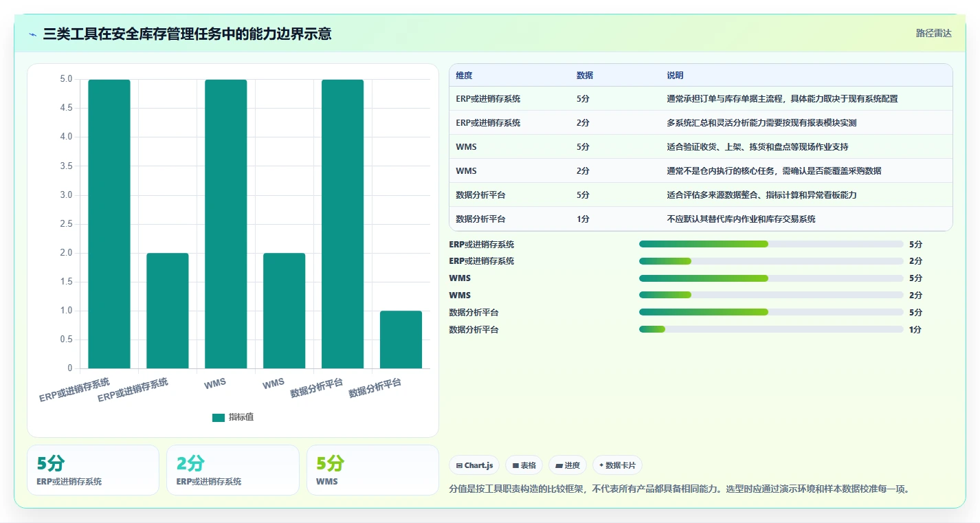Viewport: 980px width, 523px height.
Task: Click the 数据分析平台 chart bar with value 5
Action: [343, 224]
